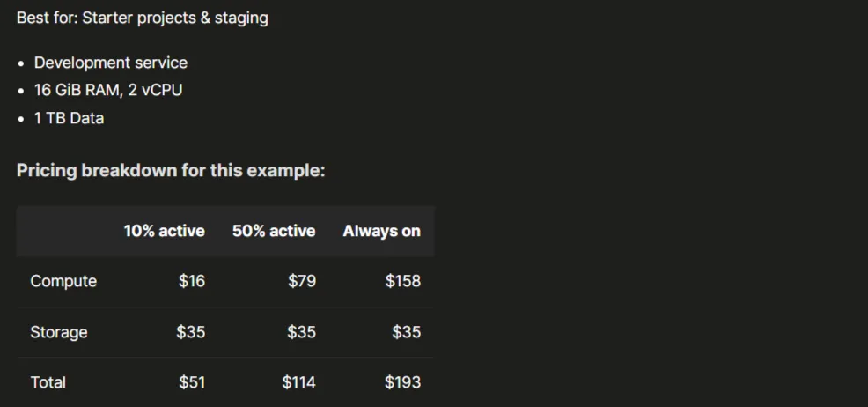
Task: Click the 'Development service' bullet item
Action: (x=111, y=63)
